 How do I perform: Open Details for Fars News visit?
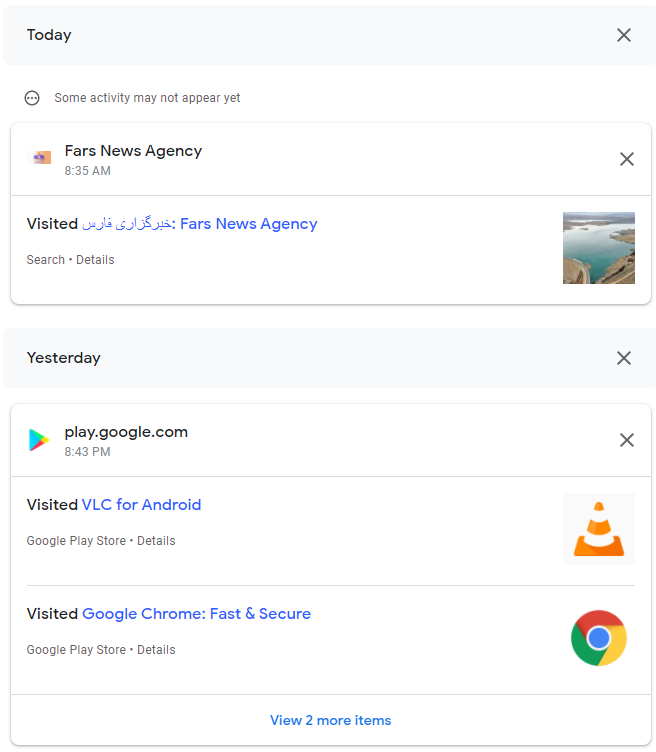click(x=95, y=260)
